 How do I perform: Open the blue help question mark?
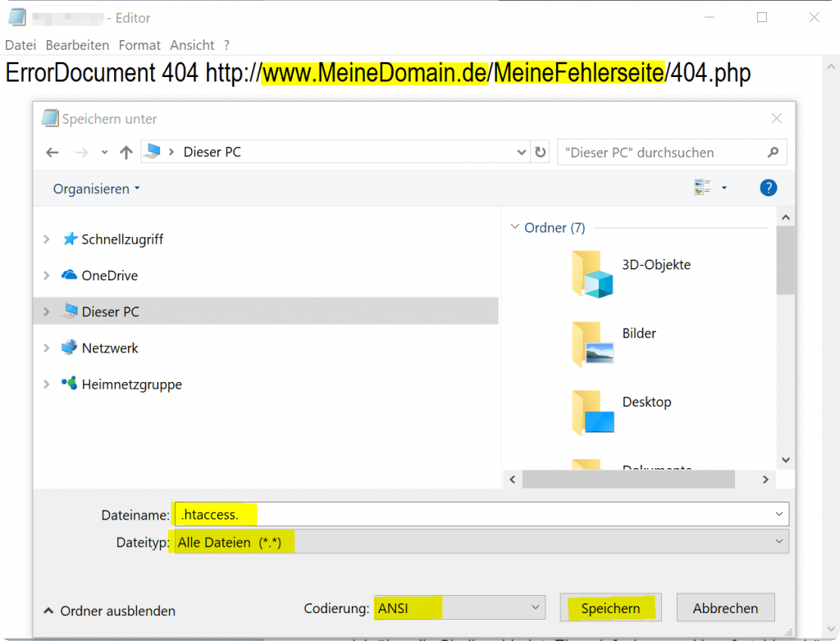768,188
